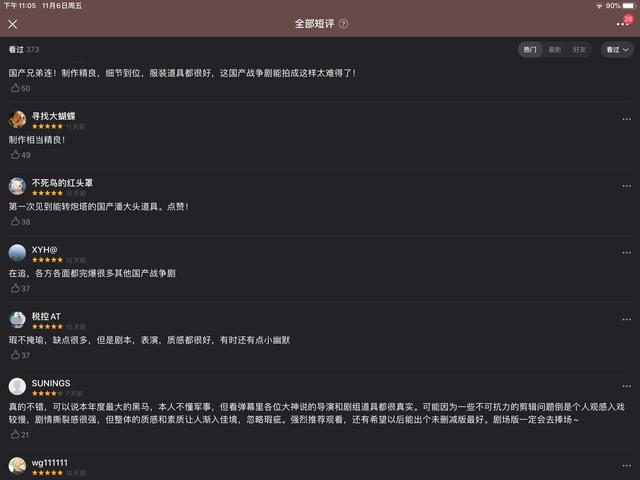
Task: Select top review text 国产兄弟连！制作精良
Action: [182, 73]
